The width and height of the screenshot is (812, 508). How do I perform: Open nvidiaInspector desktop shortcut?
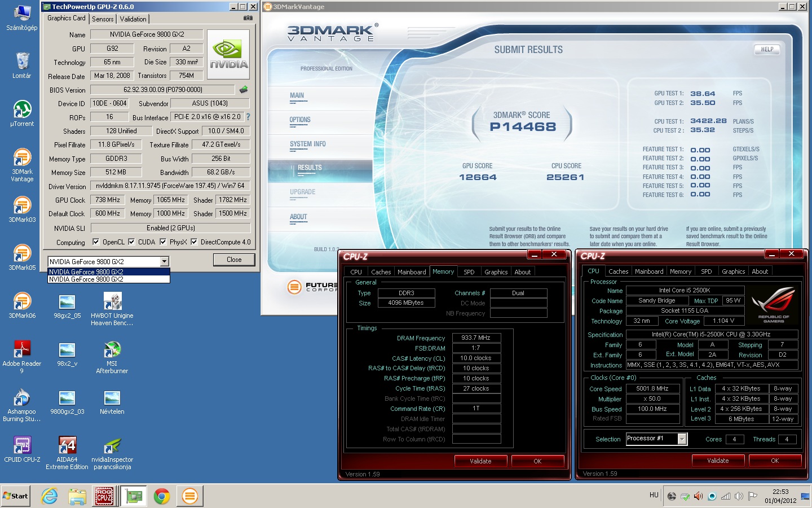point(112,453)
